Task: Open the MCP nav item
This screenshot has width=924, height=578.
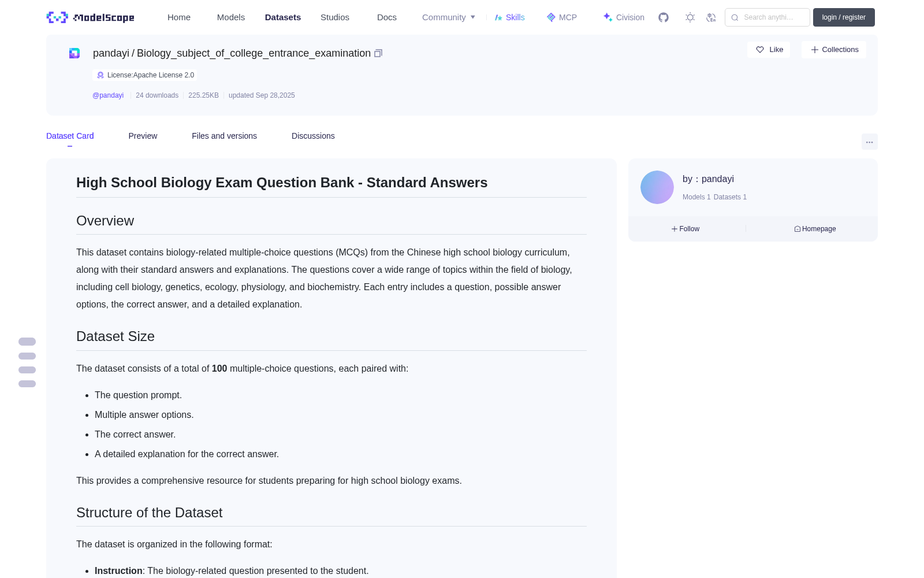Action: click(561, 17)
